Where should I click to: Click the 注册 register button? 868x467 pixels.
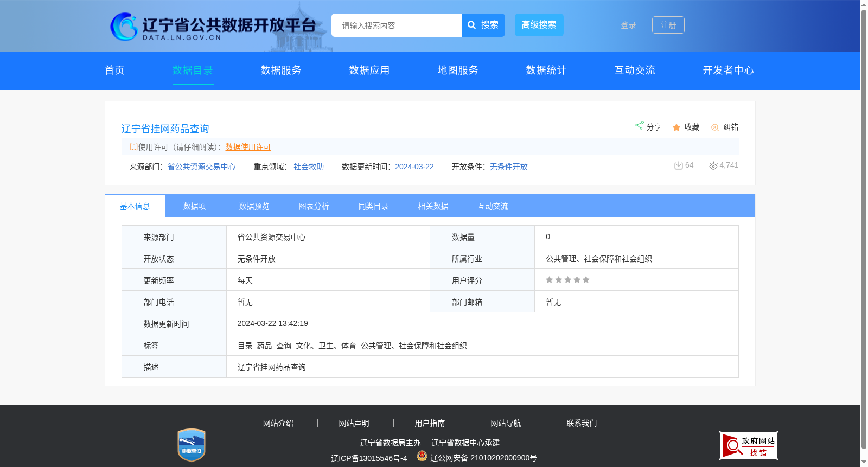(x=668, y=25)
